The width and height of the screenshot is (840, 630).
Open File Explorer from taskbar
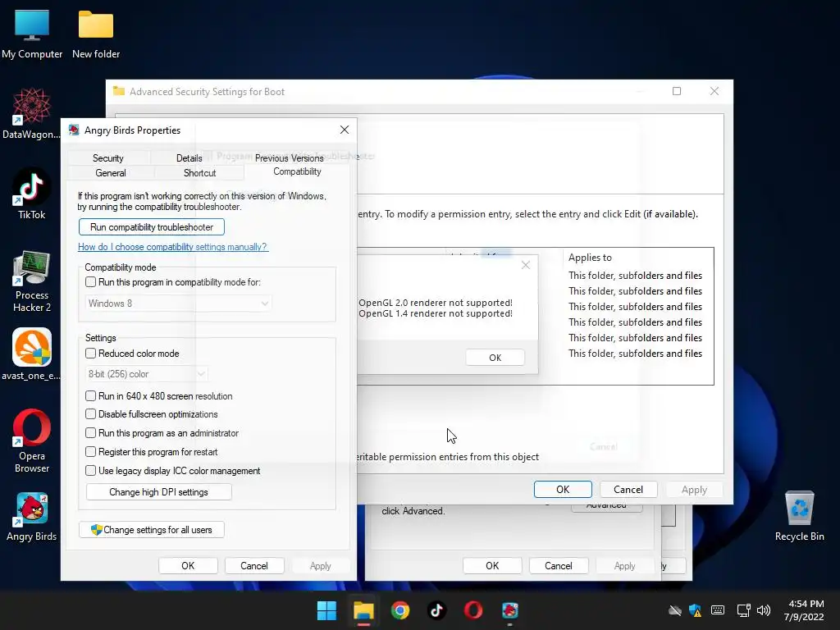coord(363,610)
